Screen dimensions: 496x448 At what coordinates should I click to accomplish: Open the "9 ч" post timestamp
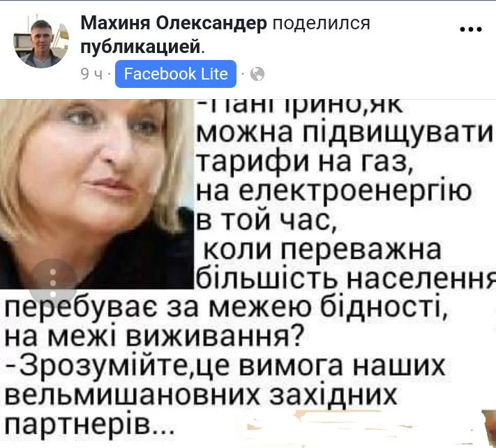[x=91, y=75]
